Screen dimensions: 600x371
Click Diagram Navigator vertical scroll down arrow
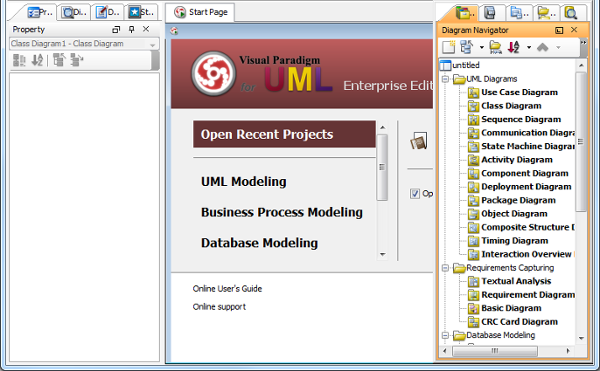[x=581, y=338]
